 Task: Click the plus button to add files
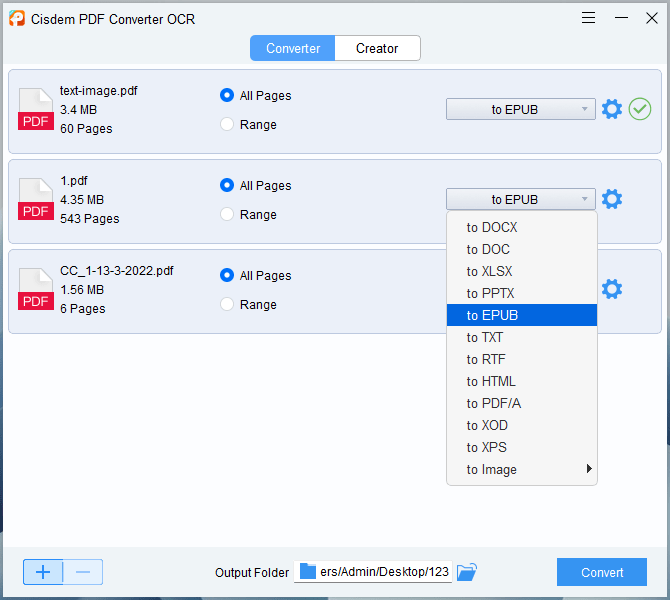click(x=43, y=572)
